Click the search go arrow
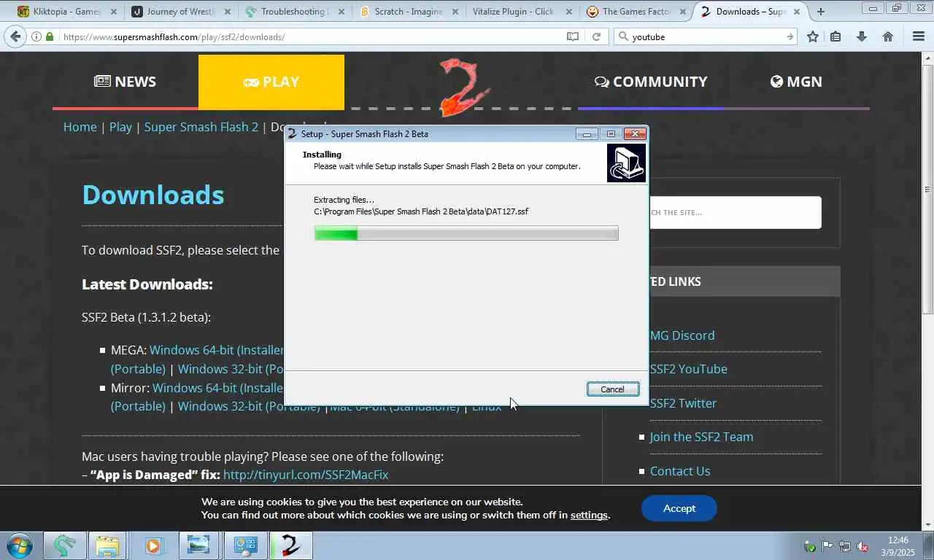 (790, 36)
